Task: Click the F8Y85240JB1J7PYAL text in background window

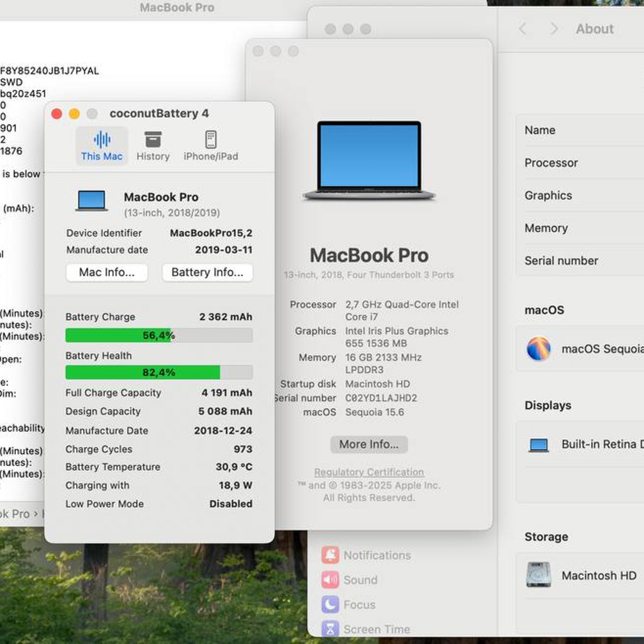Action: pos(49,71)
